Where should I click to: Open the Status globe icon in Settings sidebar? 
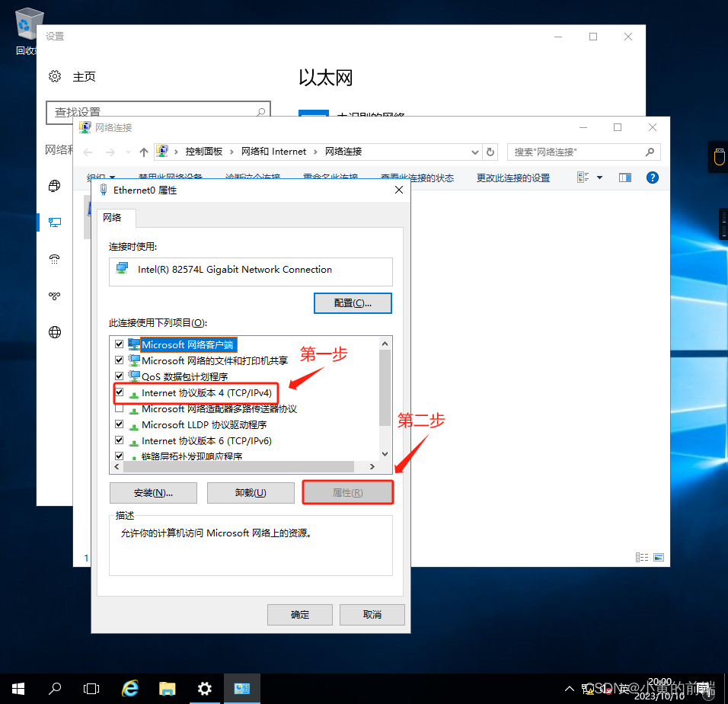pyautogui.click(x=55, y=186)
